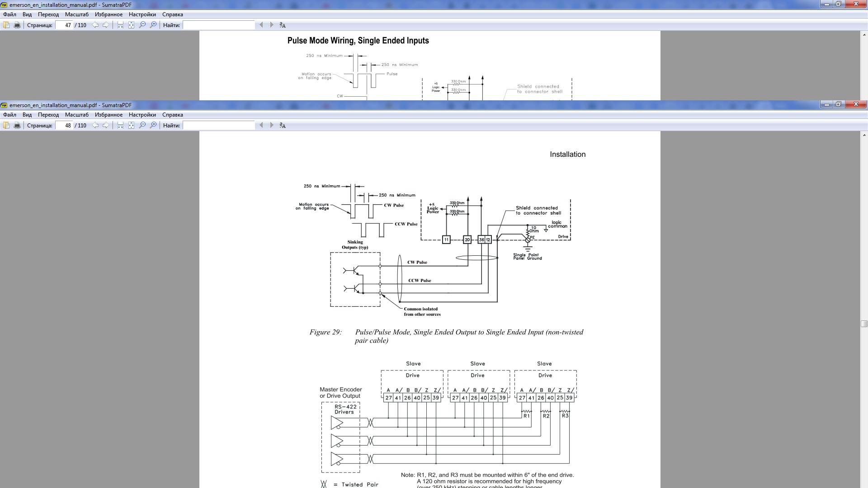Open Избранное menu in page 48 window
The height and width of the screenshot is (488, 868).
tap(108, 115)
